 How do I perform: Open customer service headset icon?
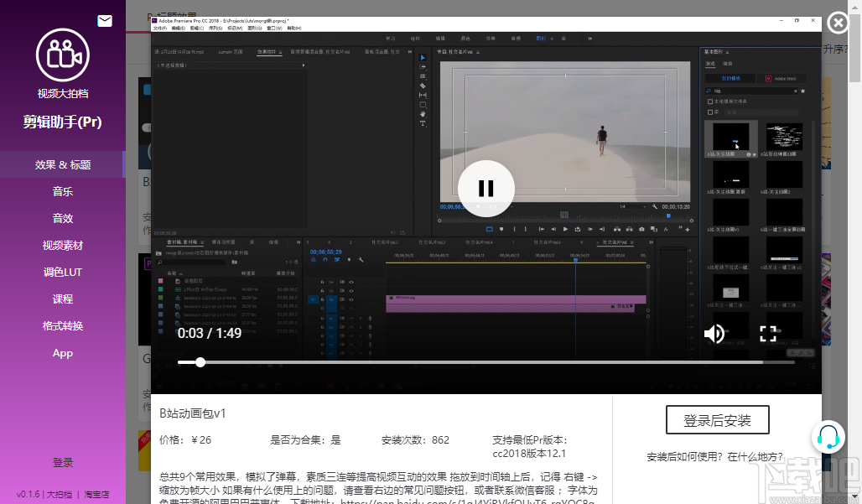[828, 437]
